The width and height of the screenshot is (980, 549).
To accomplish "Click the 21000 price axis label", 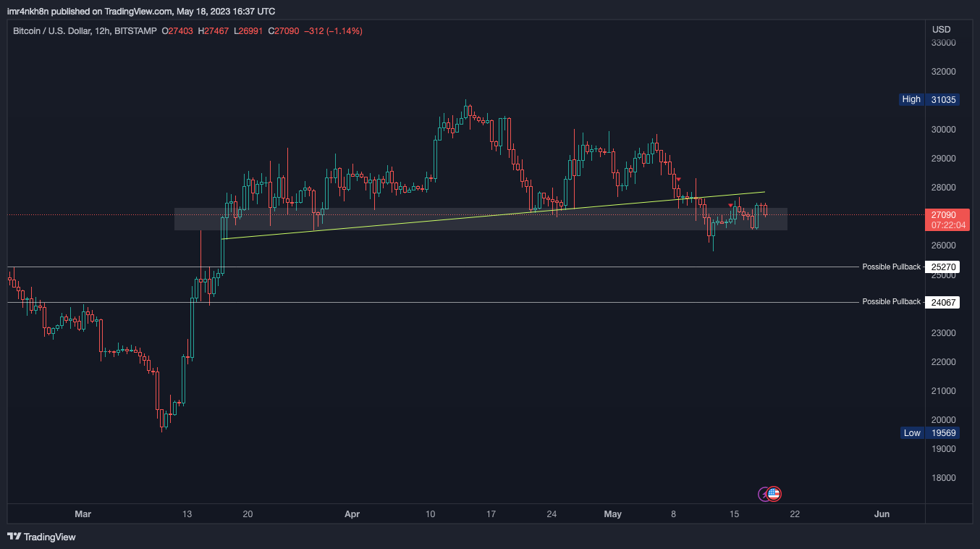I will [x=944, y=391].
